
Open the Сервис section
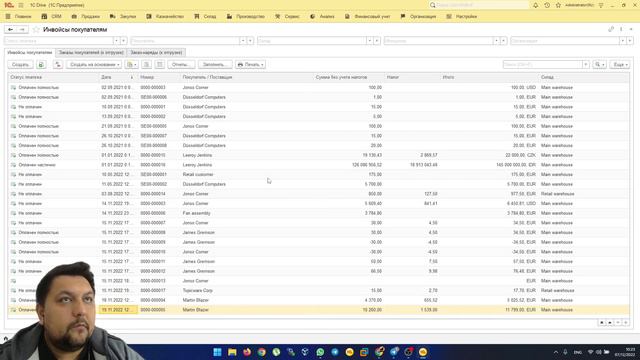click(x=287, y=16)
